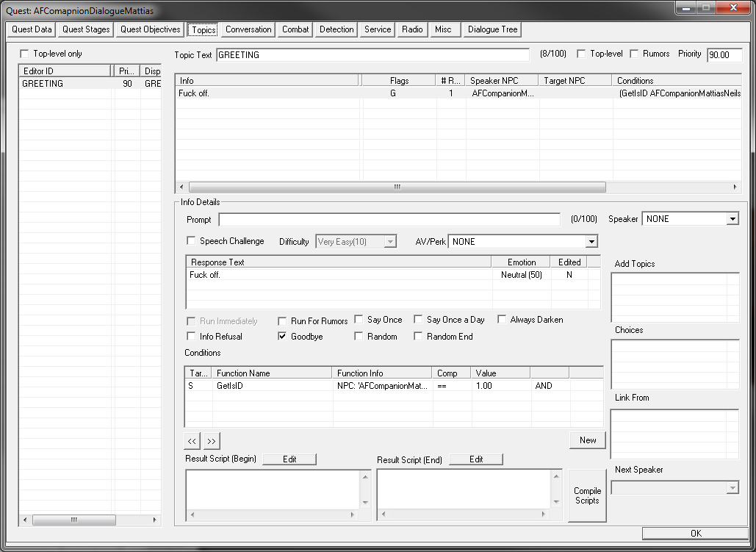The image size is (756, 552).
Task: Open the Service tab
Action: click(378, 29)
